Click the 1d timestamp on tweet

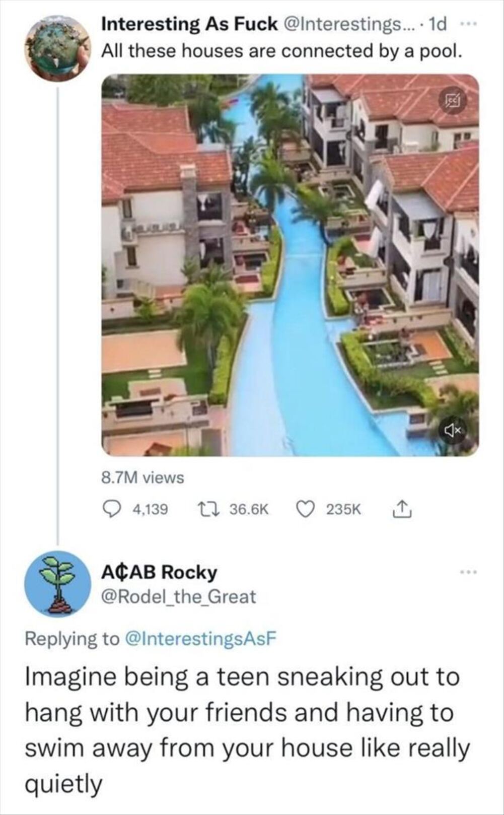coord(436,24)
